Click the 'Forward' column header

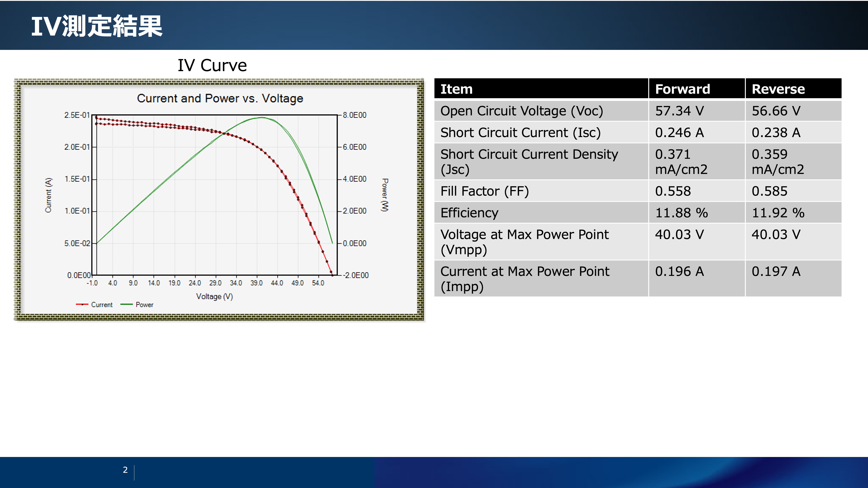point(697,89)
